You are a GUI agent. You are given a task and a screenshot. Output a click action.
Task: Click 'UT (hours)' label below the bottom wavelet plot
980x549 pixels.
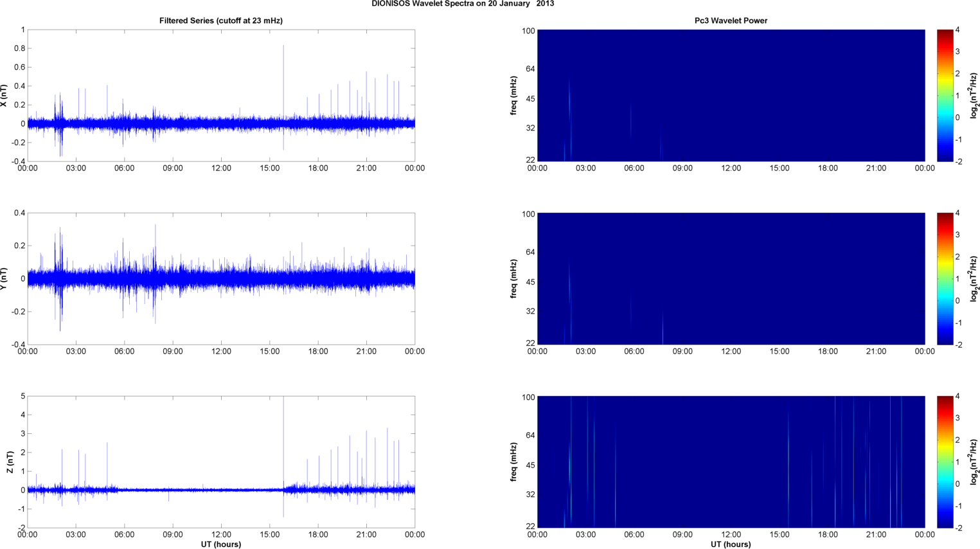coord(731,544)
